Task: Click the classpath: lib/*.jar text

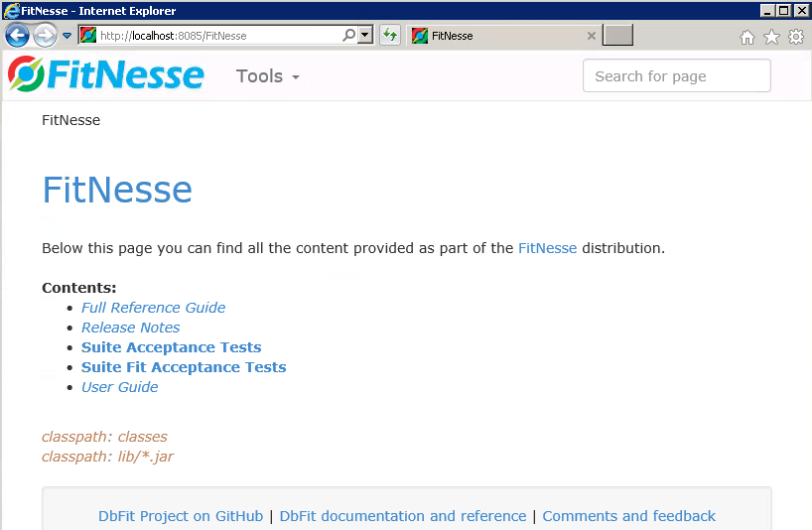Action: click(x=108, y=457)
